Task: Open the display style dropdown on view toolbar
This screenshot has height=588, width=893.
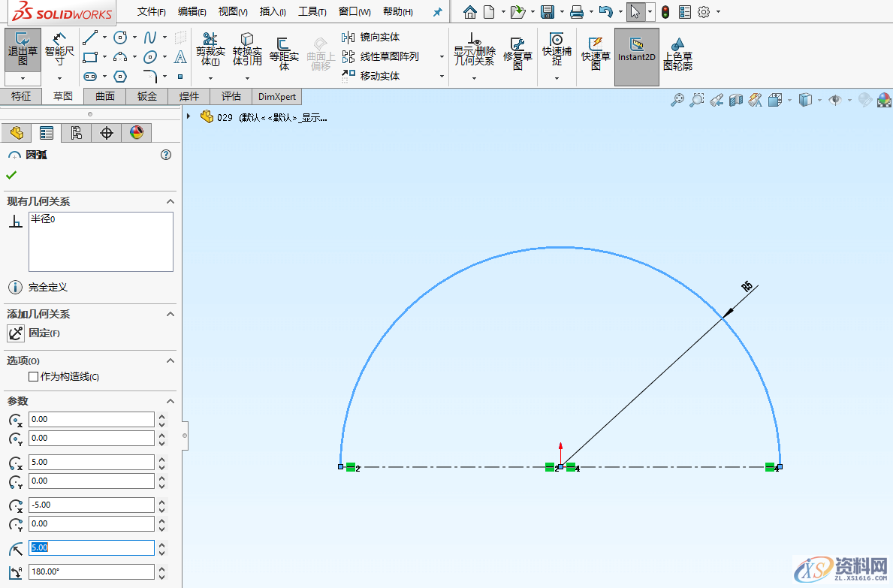Action: 820,99
